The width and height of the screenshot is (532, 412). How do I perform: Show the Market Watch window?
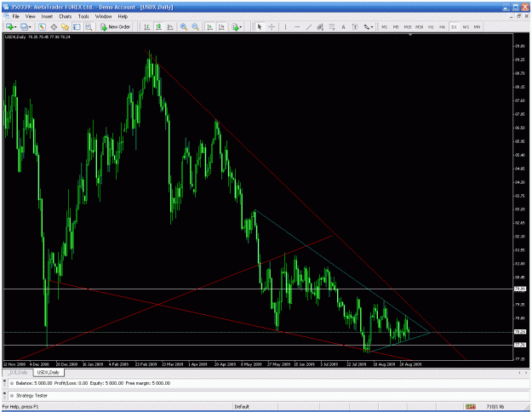(42, 26)
